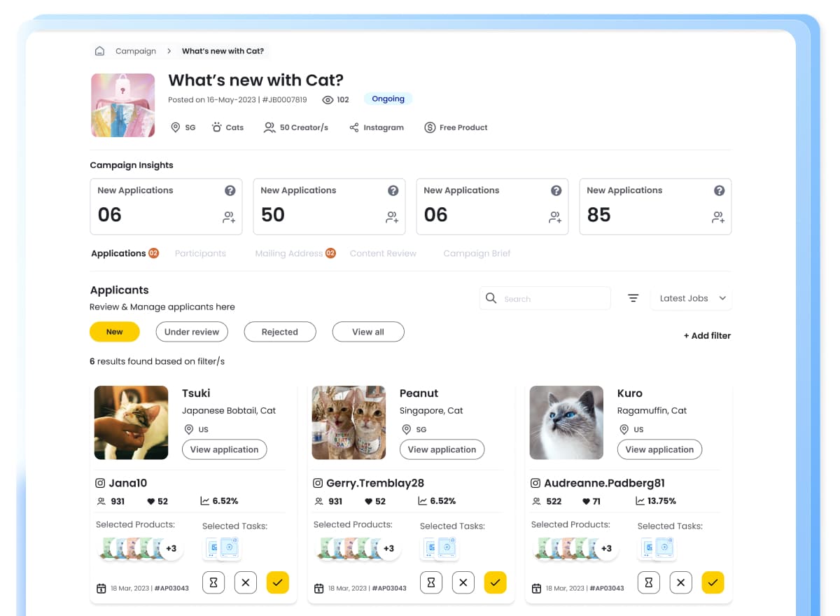Open the Latest Jobs sorting dropdown
Viewport: 840px width, 616px height.
(690, 297)
